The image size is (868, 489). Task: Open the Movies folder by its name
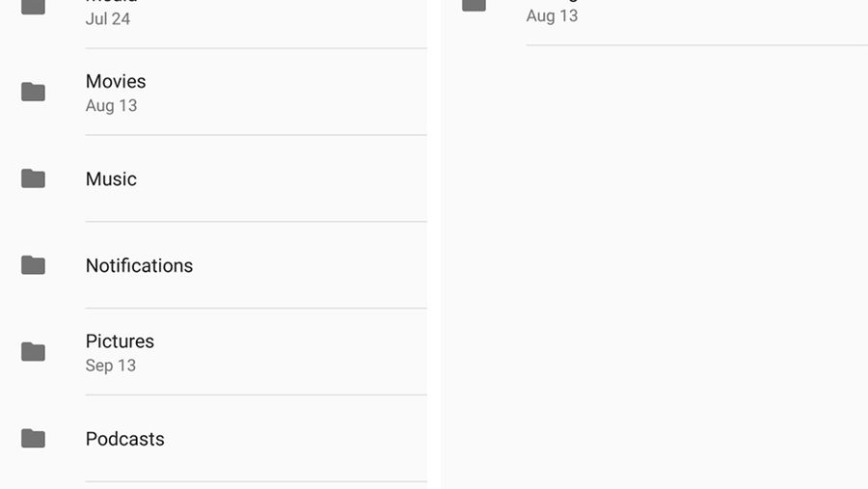point(116,81)
